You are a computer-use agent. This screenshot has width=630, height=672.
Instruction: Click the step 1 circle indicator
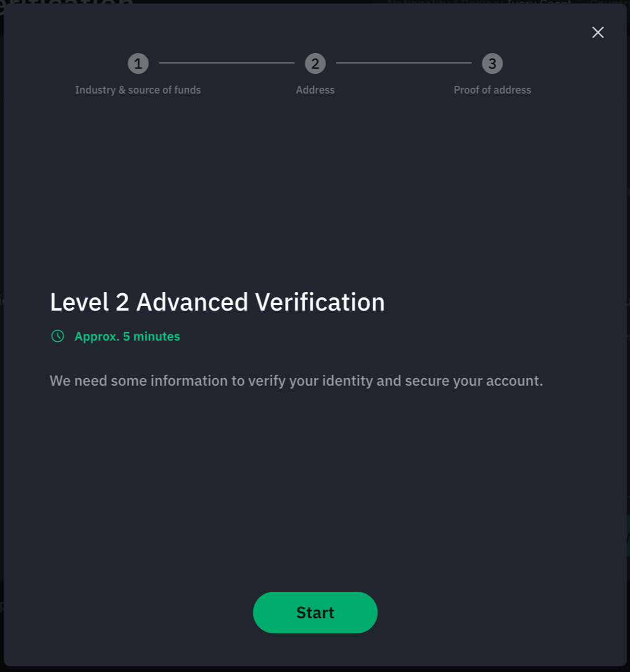pyautogui.click(x=138, y=64)
